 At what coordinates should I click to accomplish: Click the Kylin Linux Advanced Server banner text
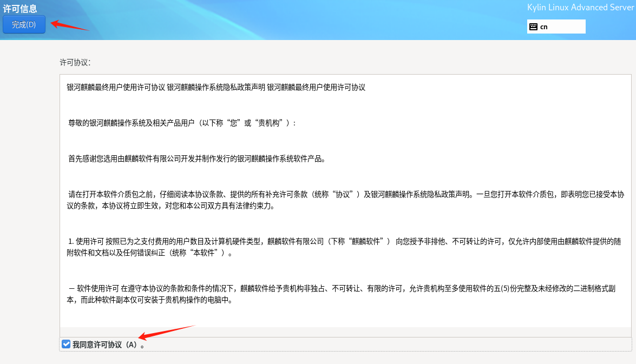pyautogui.click(x=581, y=7)
